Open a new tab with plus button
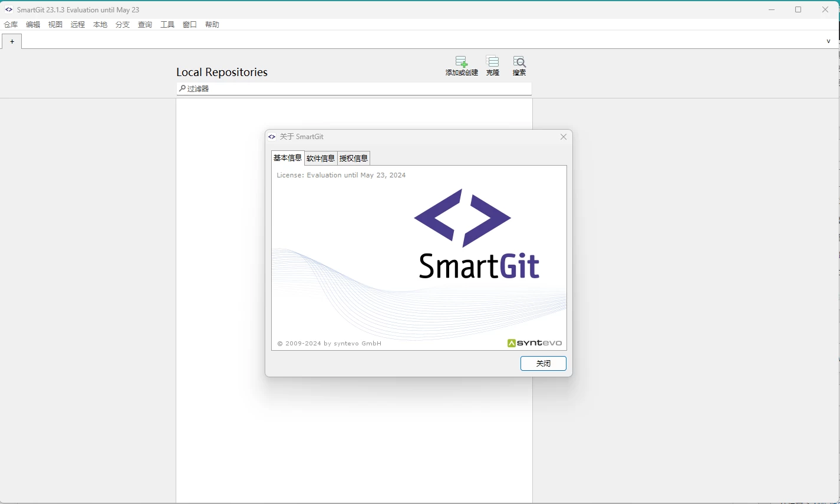The image size is (840, 504). pos(12,41)
